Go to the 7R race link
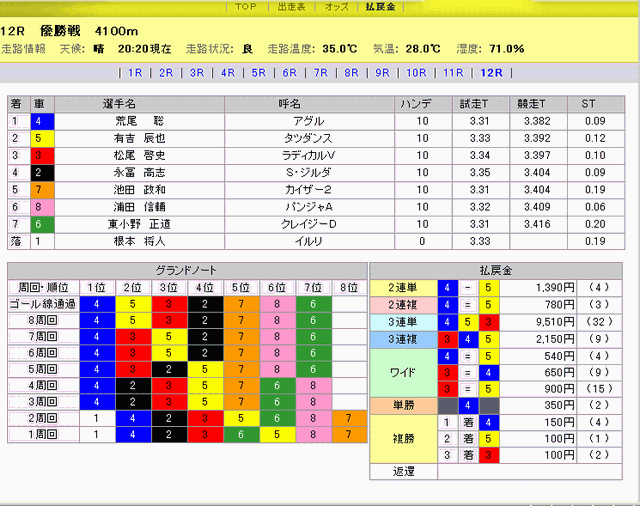The width and height of the screenshot is (640, 506). (x=320, y=73)
